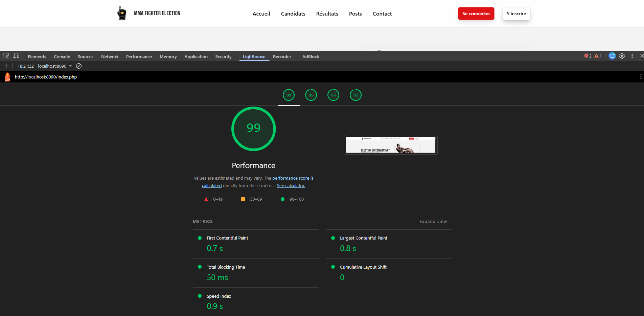
Task: Switch to the Console tab
Action: pyautogui.click(x=62, y=57)
